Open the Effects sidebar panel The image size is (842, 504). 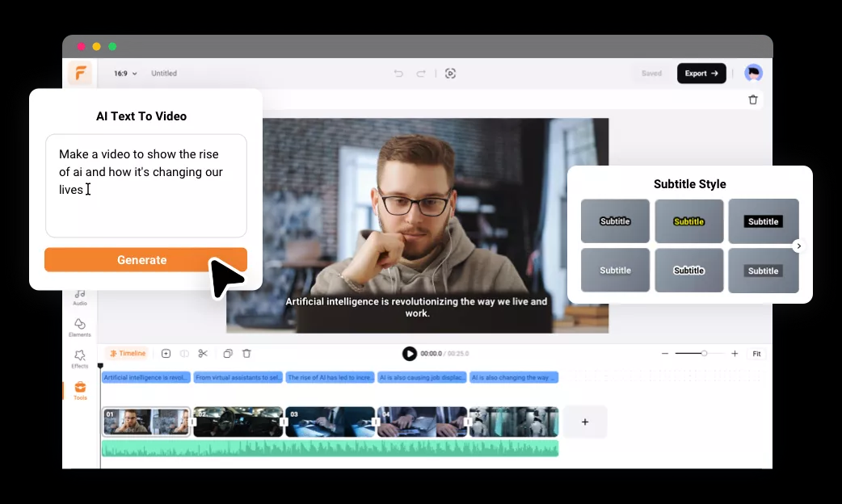click(x=80, y=359)
